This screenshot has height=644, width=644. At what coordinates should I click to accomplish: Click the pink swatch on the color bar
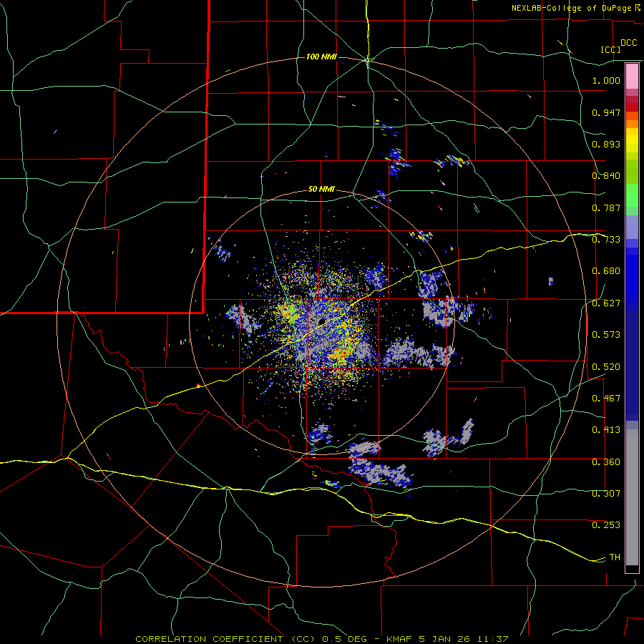[x=632, y=77]
